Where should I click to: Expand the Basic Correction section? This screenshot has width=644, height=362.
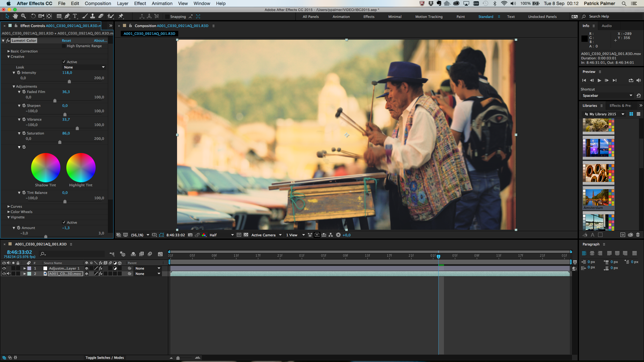(9, 51)
